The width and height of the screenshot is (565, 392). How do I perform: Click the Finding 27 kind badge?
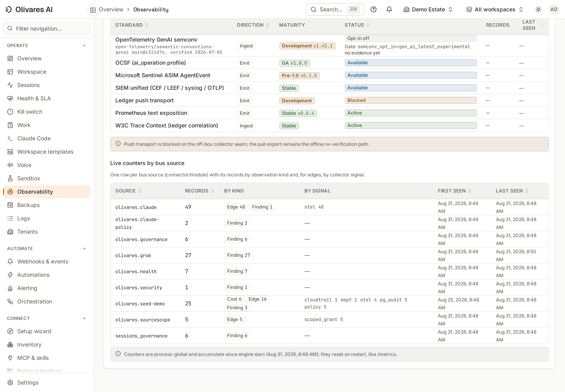pyautogui.click(x=238, y=255)
